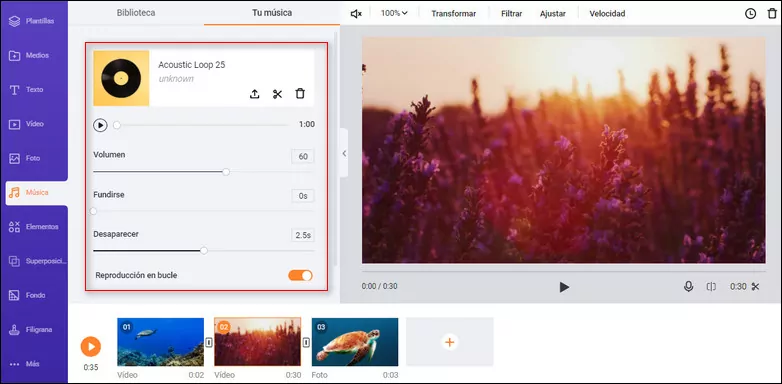The width and height of the screenshot is (782, 384).
Task: Delete Acoustic Loop 25 with trash icon
Action: 300,93
